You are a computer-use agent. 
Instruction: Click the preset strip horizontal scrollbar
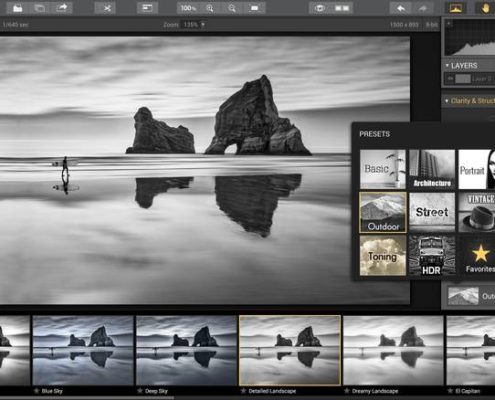click(x=87, y=398)
